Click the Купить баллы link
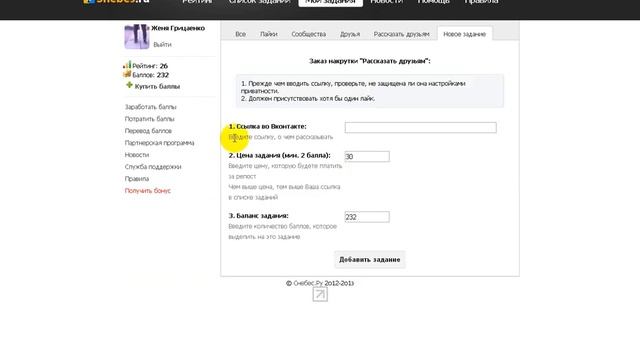The height and width of the screenshot is (360, 640). [157, 87]
